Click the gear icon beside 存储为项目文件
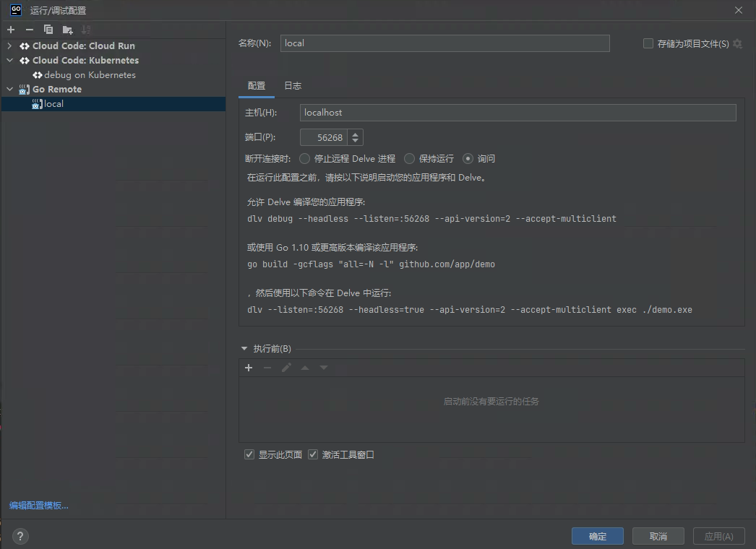This screenshot has width=756, height=549. [x=737, y=44]
